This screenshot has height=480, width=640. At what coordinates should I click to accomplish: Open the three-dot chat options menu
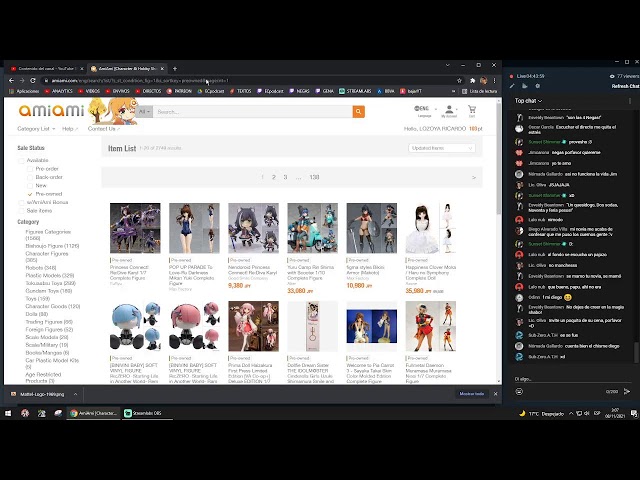(x=630, y=101)
